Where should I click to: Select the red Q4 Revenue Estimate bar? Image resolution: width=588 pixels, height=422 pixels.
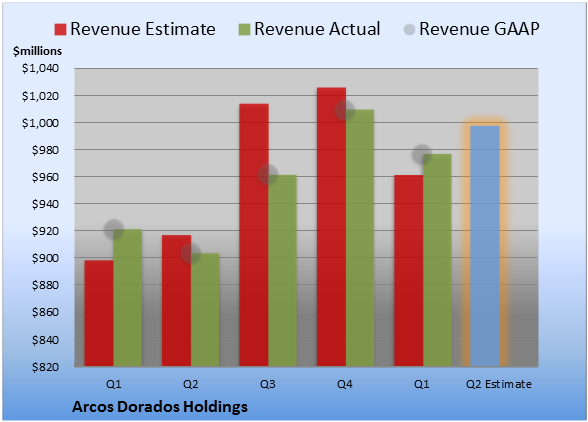pyautogui.click(x=331, y=227)
